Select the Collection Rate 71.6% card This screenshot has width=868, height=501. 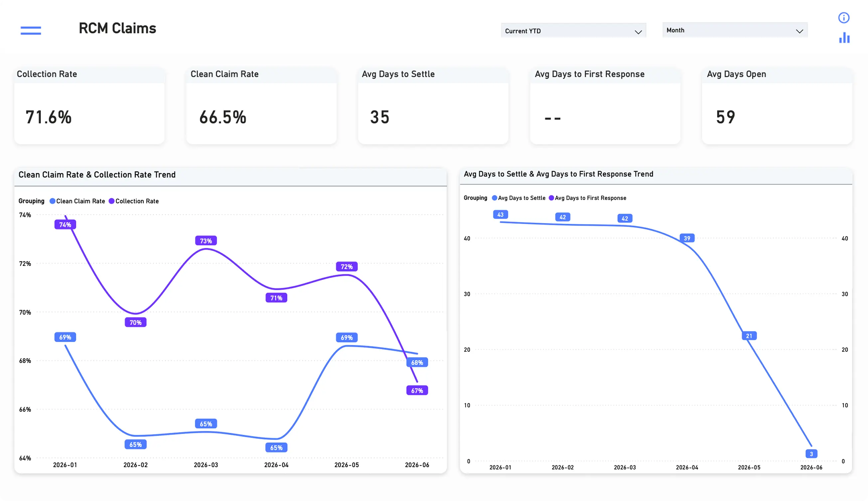pyautogui.click(x=89, y=106)
